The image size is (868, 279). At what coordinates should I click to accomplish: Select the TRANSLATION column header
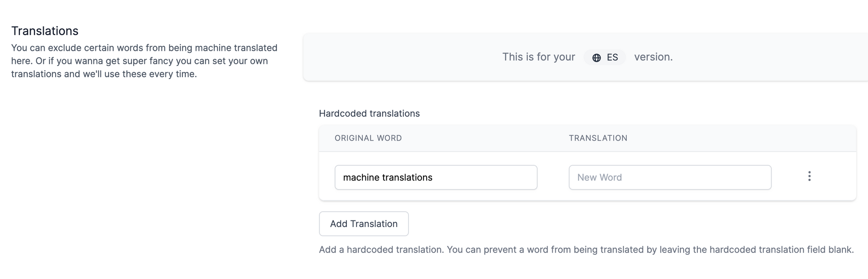[x=598, y=138]
